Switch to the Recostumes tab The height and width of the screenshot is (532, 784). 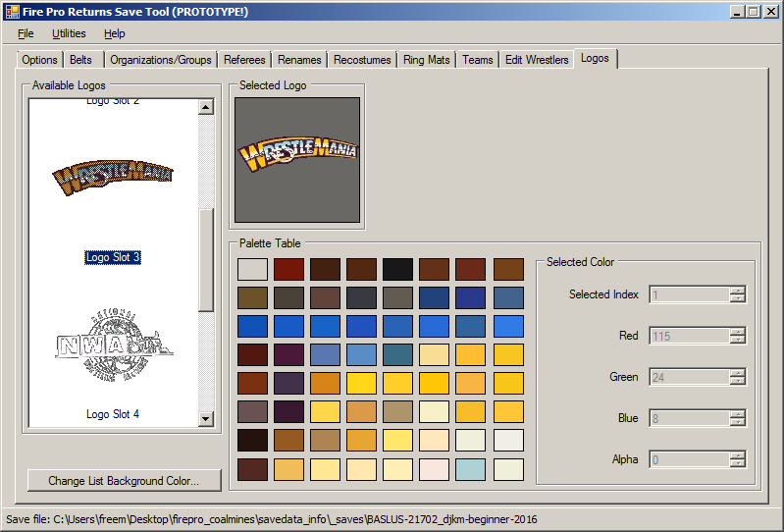362,60
